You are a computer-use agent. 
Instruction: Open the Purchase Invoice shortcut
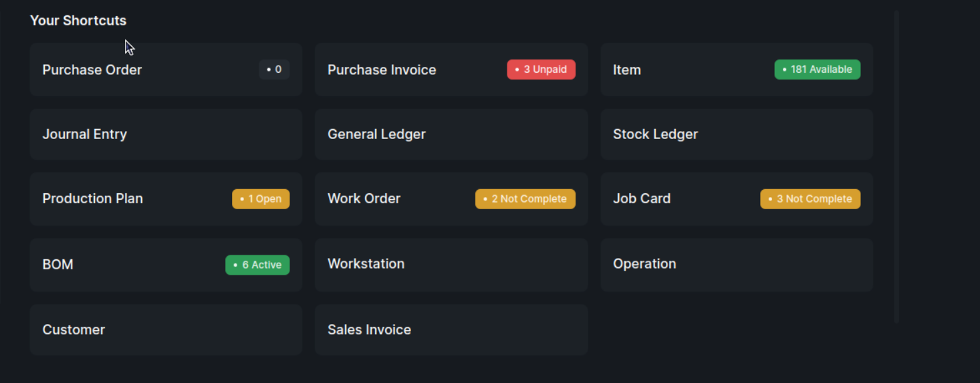[451, 70]
